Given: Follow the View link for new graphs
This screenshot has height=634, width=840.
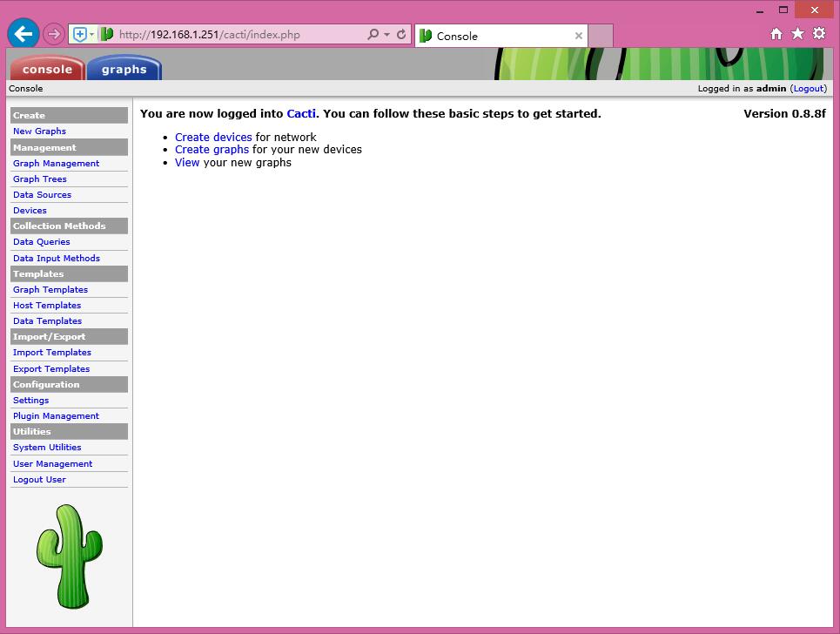Looking at the screenshot, I should [187, 162].
